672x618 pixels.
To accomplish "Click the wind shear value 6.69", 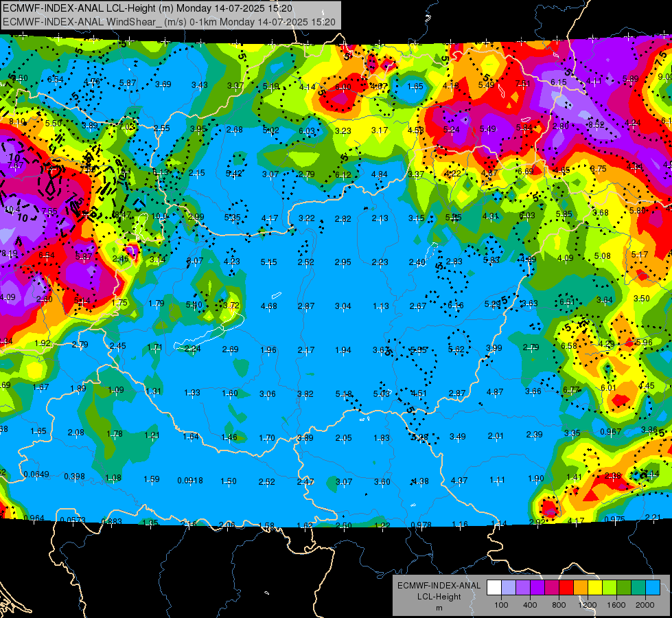I will coord(525,172).
